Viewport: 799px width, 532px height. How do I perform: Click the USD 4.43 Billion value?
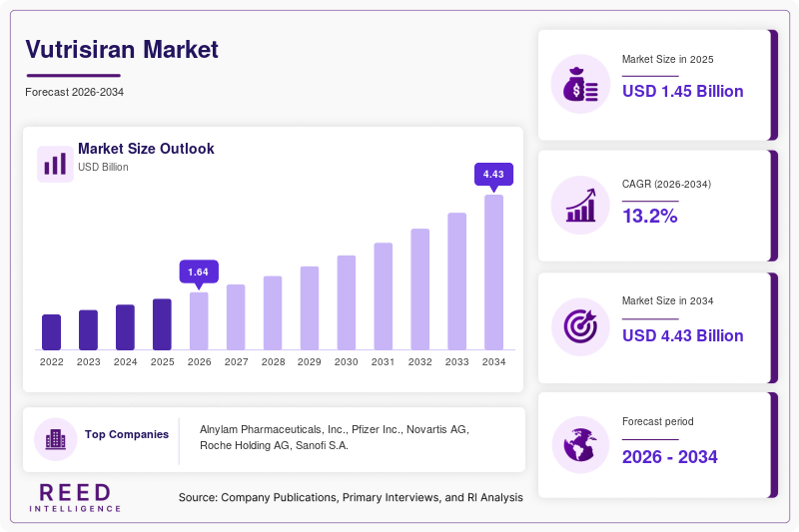coord(683,336)
